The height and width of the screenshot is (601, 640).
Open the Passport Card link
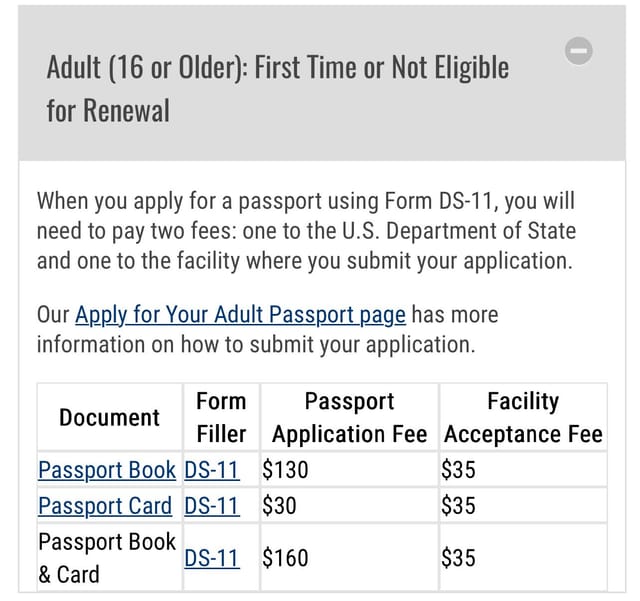click(105, 505)
